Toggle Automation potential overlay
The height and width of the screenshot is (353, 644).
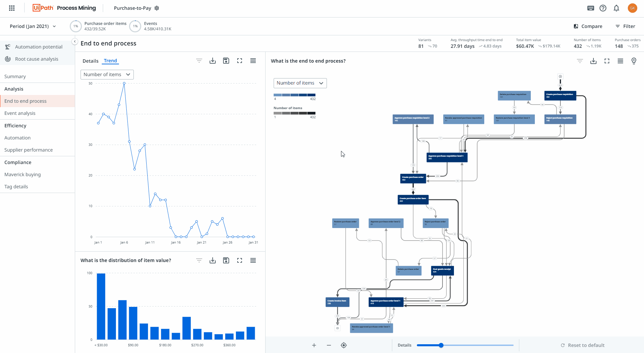[x=39, y=47]
